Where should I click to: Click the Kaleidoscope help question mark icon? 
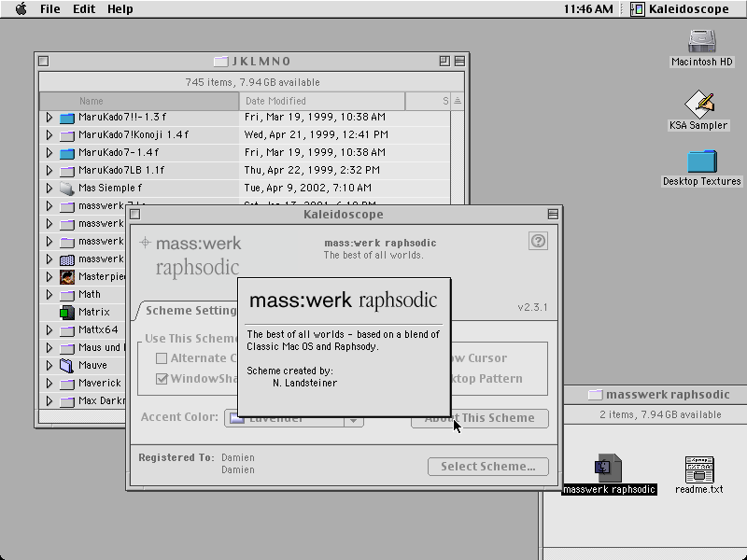[538, 241]
